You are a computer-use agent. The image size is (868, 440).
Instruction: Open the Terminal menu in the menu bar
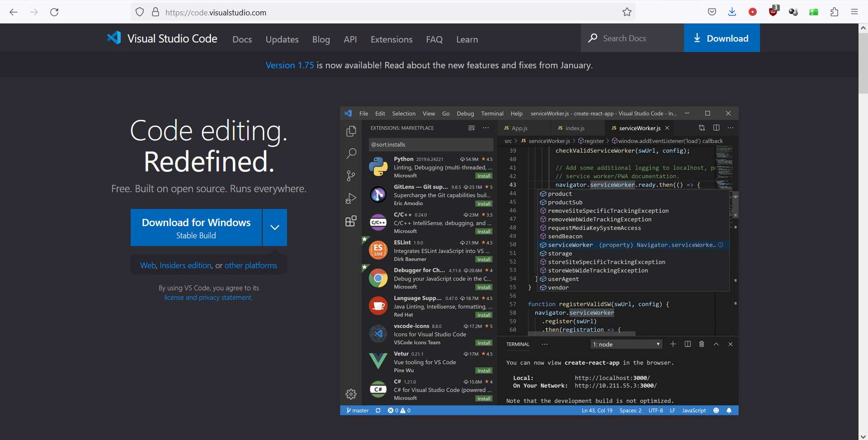click(x=492, y=114)
